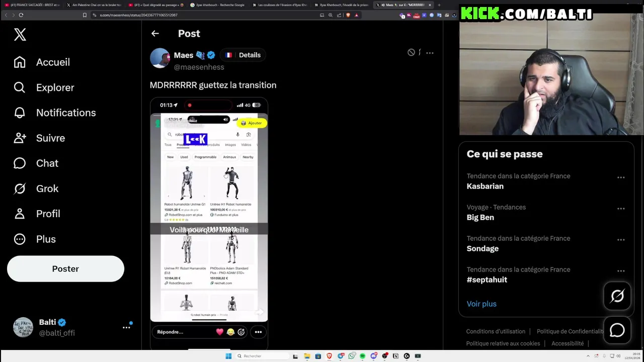The image size is (644, 362).
Task: Click the heart reaction emoji in video
Action: 220,332
